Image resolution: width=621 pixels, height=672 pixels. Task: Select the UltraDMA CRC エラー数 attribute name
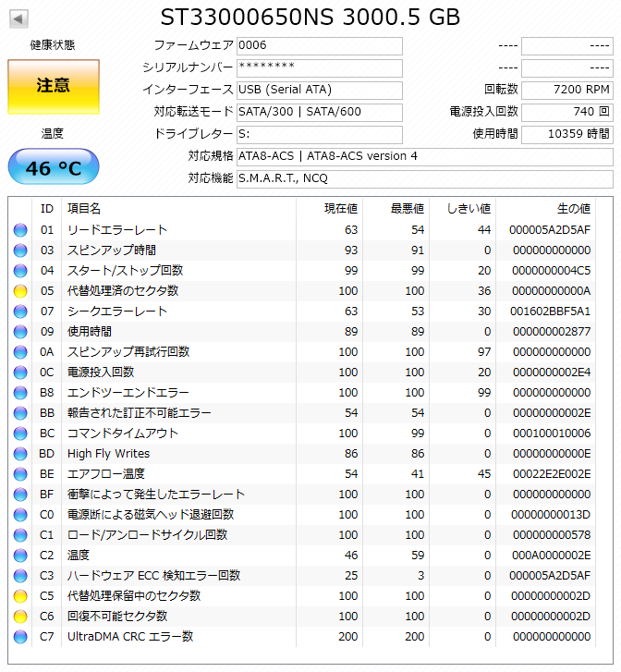130,637
